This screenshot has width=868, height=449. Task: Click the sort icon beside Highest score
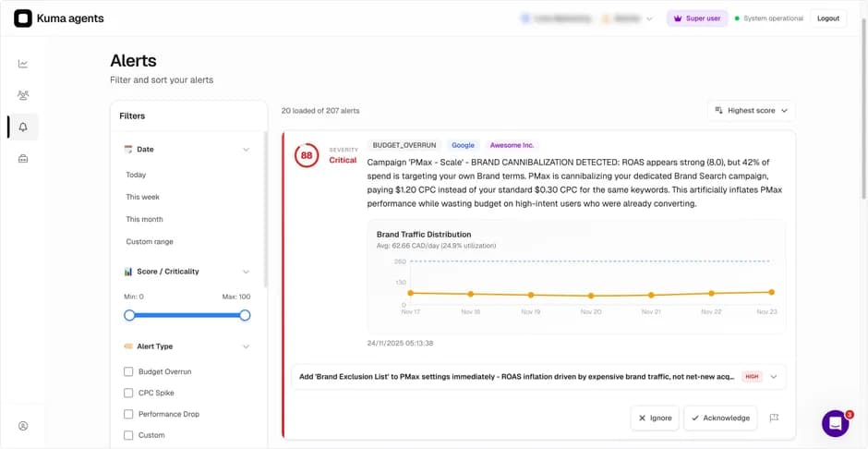click(718, 110)
